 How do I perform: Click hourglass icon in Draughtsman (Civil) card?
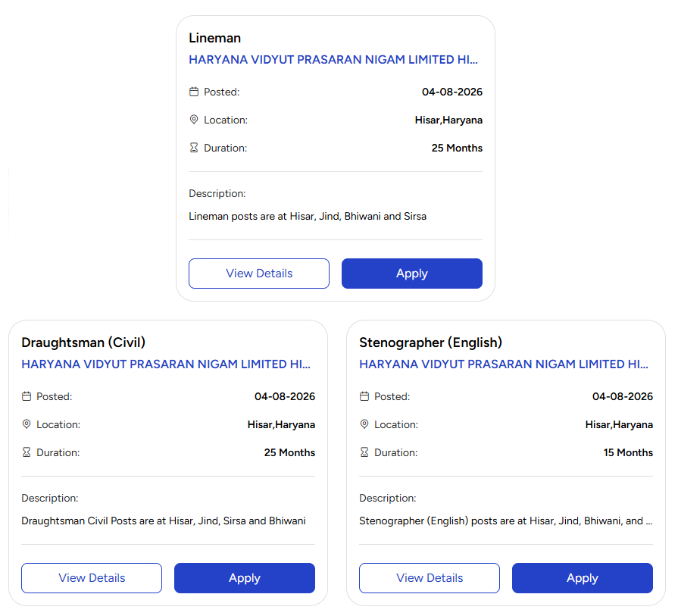pos(27,452)
